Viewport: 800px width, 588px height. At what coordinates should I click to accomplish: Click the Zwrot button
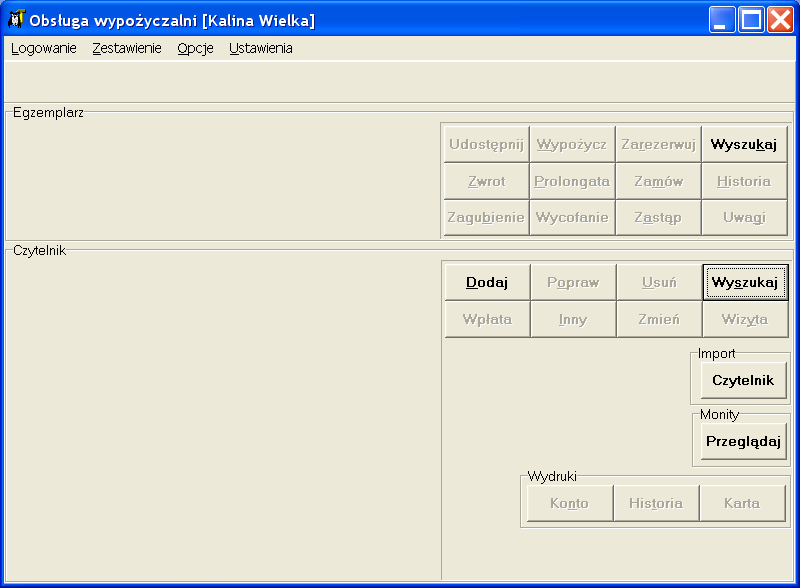pyautogui.click(x=486, y=181)
